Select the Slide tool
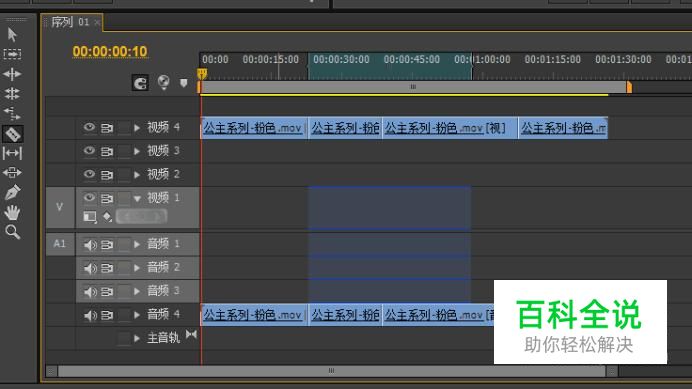The image size is (692, 389). (12, 173)
